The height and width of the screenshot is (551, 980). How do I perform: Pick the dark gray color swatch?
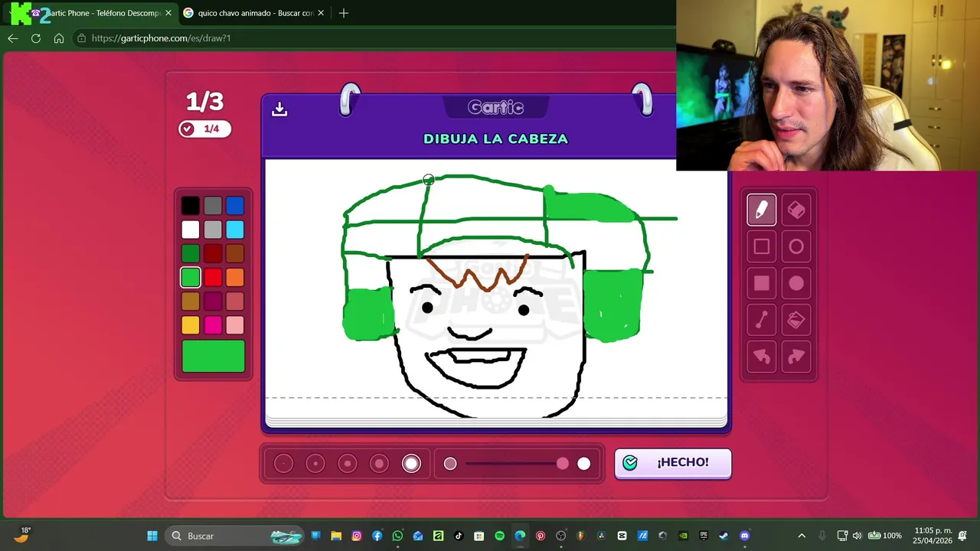pyautogui.click(x=213, y=205)
